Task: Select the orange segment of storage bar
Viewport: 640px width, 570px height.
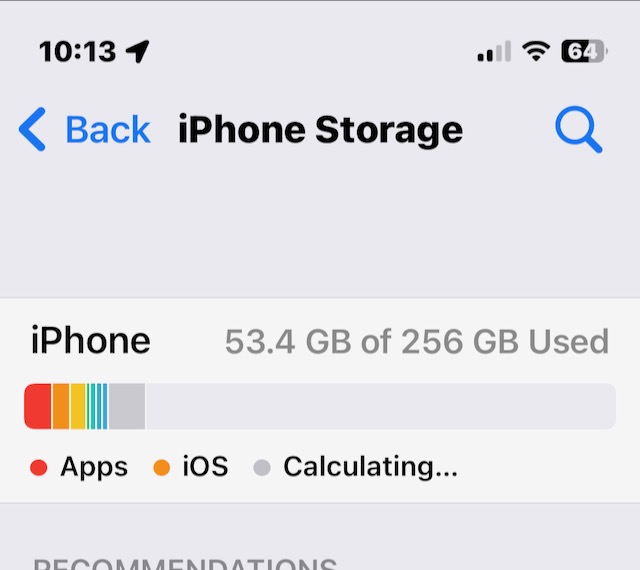Action: (x=61, y=407)
